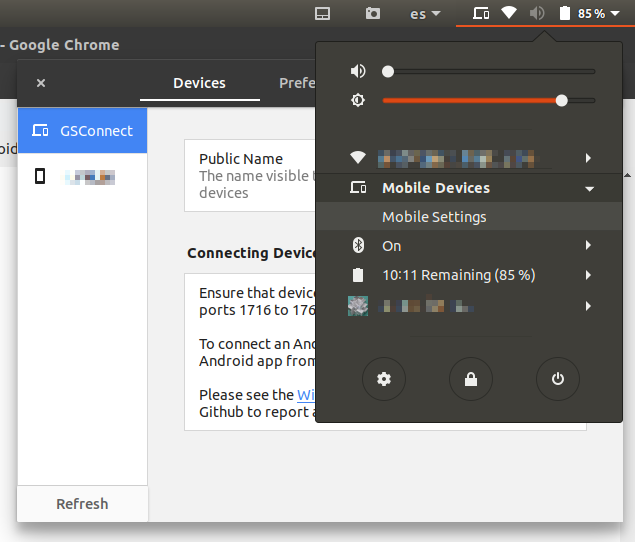
Task: Click the Wi-Fi indicator in top bar
Action: pyautogui.click(x=509, y=13)
